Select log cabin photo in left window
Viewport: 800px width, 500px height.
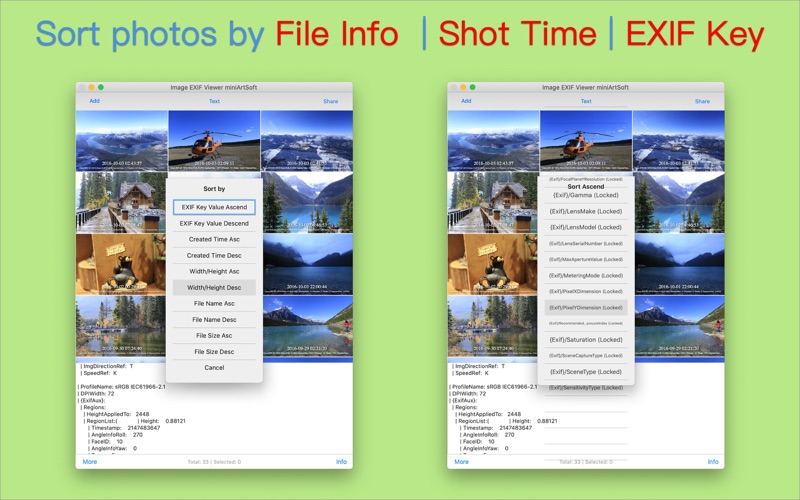(120, 202)
